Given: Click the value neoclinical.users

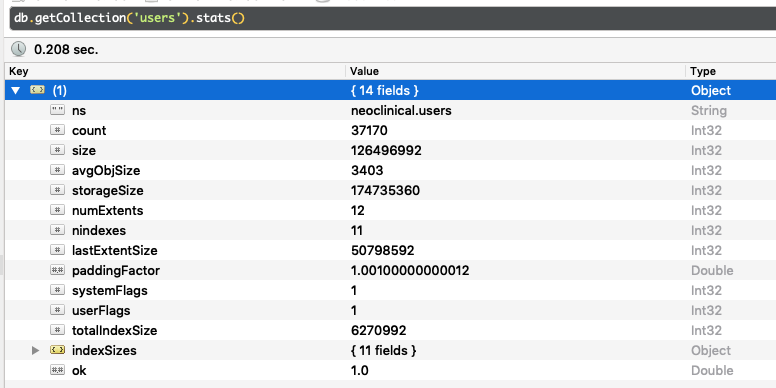Looking at the screenshot, I should 401,110.
